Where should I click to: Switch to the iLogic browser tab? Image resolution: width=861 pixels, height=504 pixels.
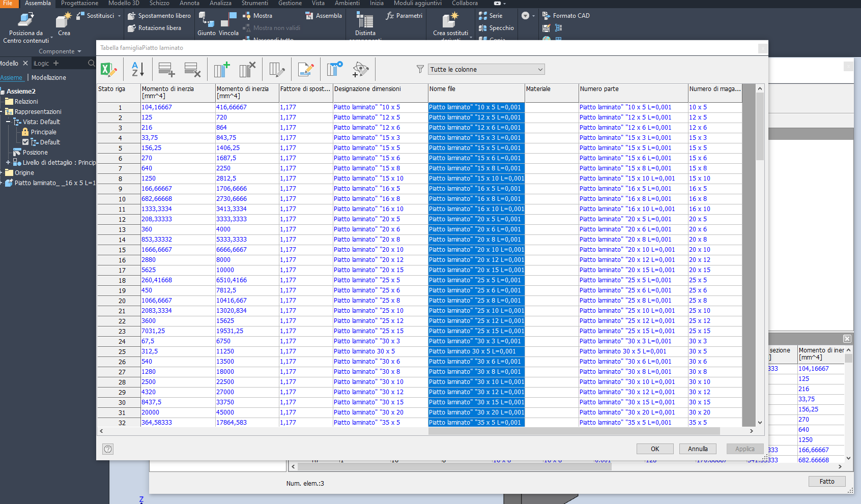pyautogui.click(x=41, y=64)
